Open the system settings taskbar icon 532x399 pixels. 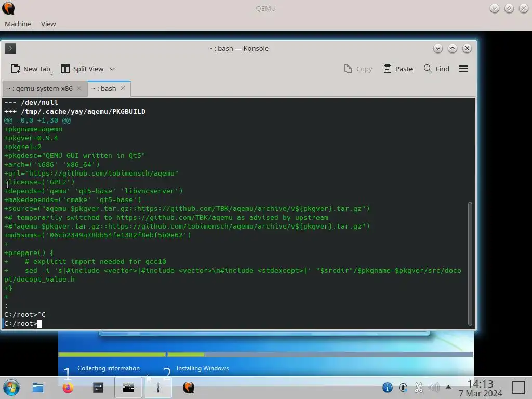pos(98,388)
